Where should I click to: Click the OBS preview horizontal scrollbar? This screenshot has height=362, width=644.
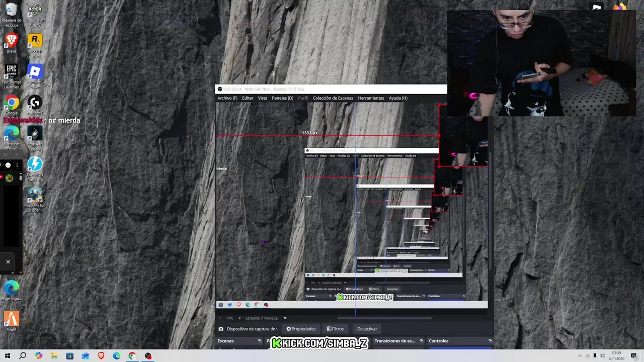click(384, 318)
